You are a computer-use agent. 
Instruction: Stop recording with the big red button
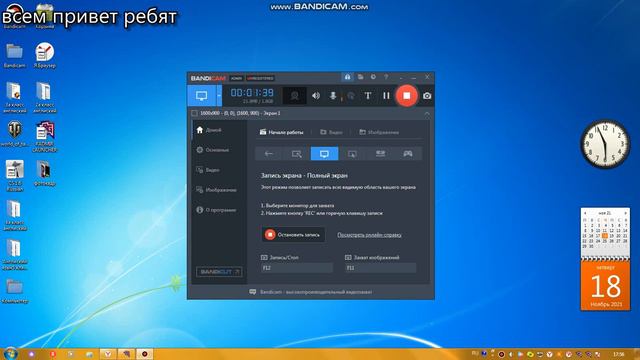click(407, 96)
